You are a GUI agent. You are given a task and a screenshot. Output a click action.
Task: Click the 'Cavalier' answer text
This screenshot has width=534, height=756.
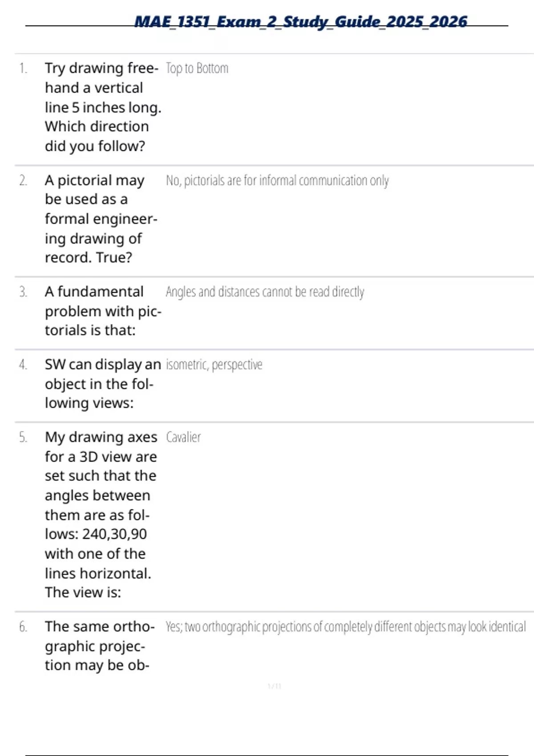pos(183,437)
